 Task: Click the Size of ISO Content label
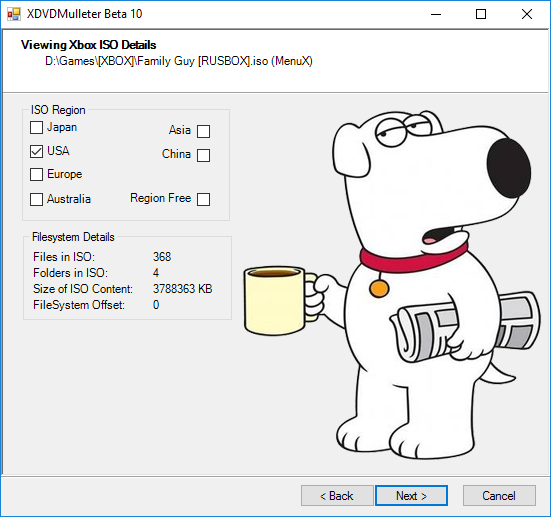(83, 289)
